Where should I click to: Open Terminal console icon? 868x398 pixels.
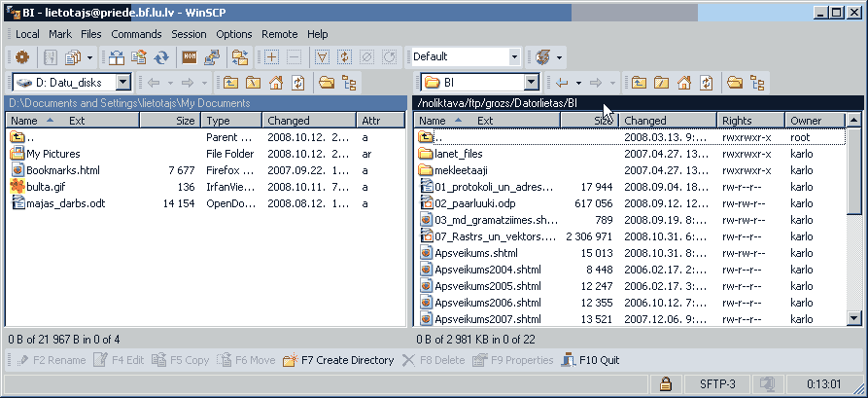pyautogui.click(x=190, y=56)
